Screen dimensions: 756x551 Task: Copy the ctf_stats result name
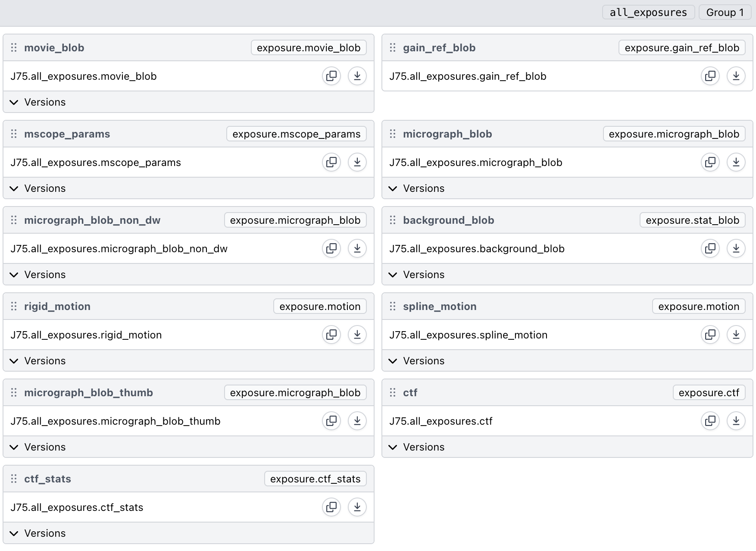331,507
